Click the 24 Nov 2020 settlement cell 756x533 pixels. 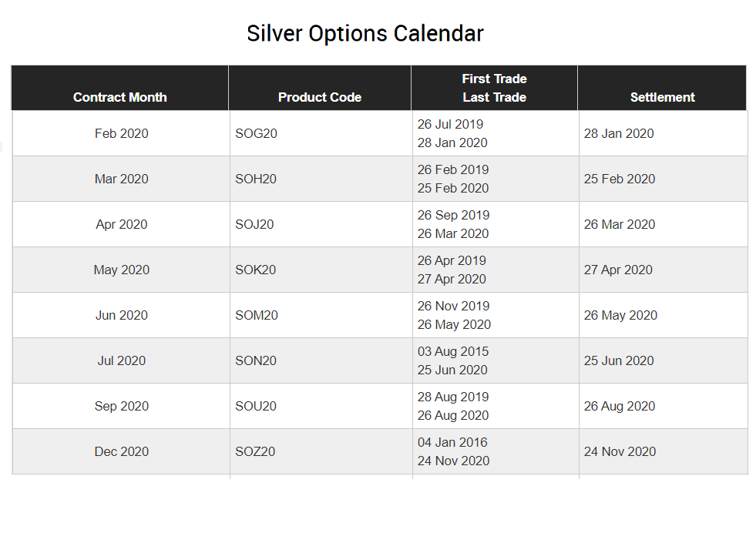tap(663, 451)
